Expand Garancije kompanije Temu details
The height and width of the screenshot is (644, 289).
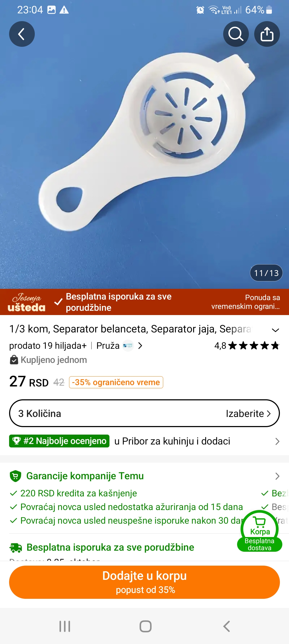tap(277, 476)
